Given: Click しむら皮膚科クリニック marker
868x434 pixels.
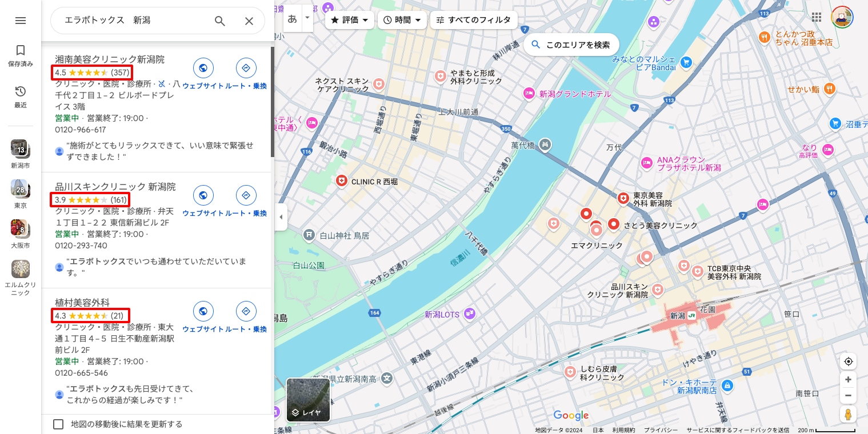Looking at the screenshot, I should coord(570,372).
